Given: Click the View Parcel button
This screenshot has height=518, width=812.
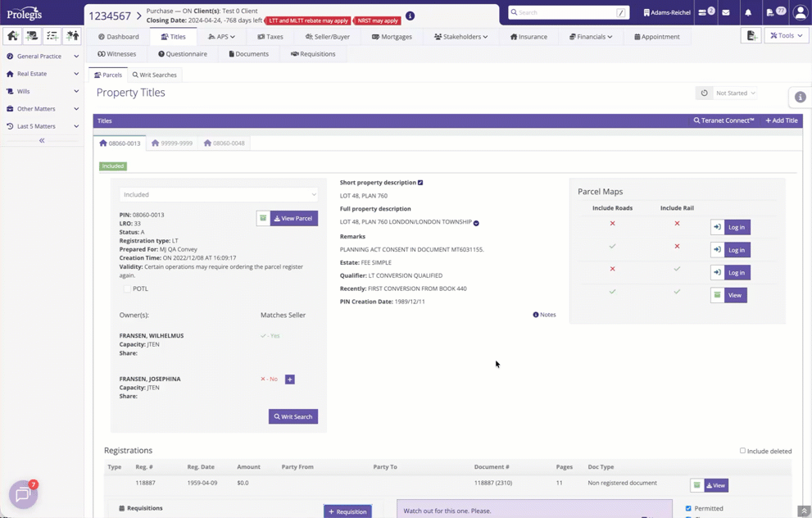Looking at the screenshot, I should click(294, 219).
